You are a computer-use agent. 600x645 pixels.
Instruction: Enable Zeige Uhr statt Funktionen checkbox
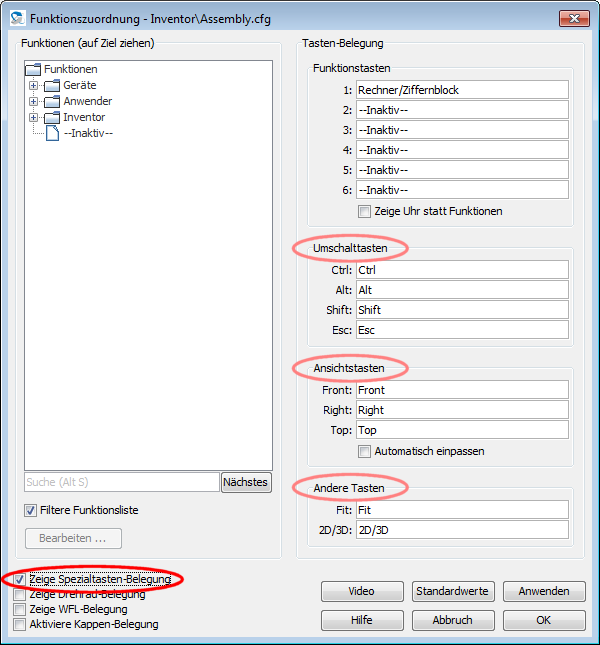tap(364, 212)
